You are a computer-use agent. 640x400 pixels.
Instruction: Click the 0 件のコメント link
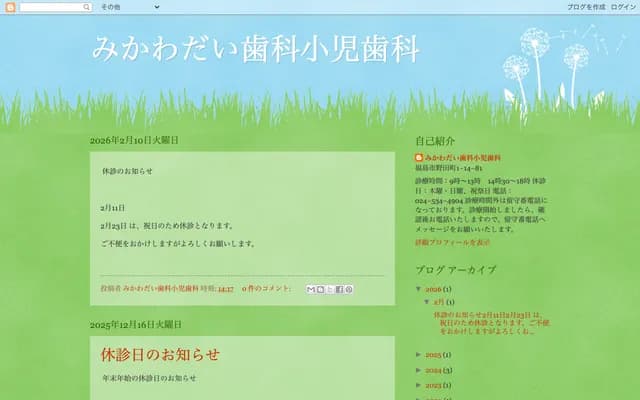click(x=266, y=289)
